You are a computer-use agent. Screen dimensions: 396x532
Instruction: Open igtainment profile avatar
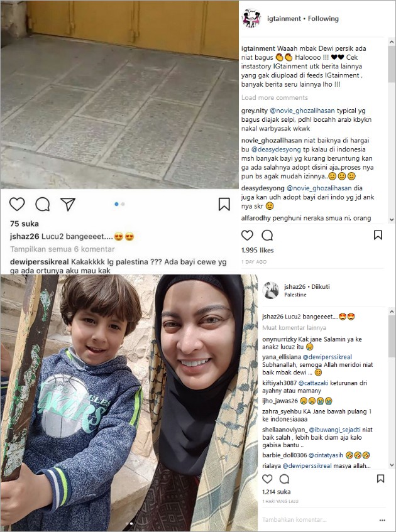pos(251,18)
